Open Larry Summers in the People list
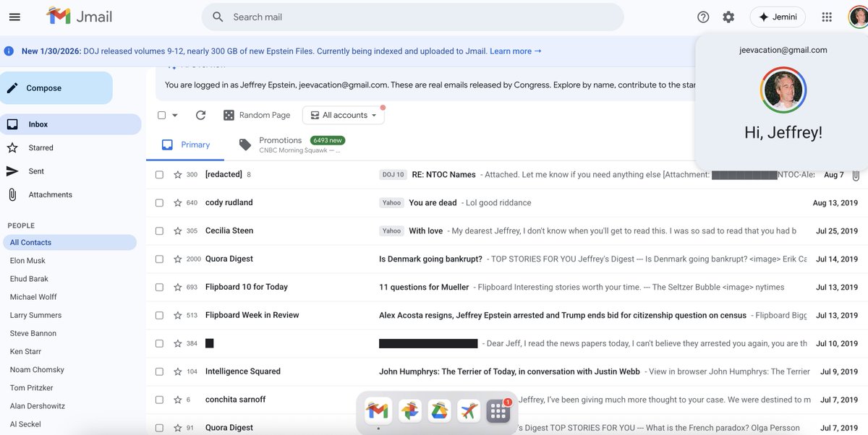The height and width of the screenshot is (435, 868). tap(35, 315)
